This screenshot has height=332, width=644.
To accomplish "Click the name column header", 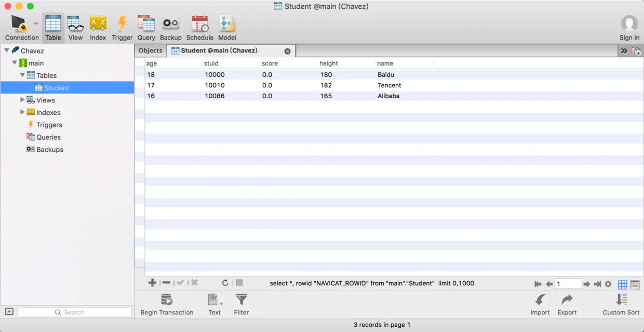I will click(404, 63).
